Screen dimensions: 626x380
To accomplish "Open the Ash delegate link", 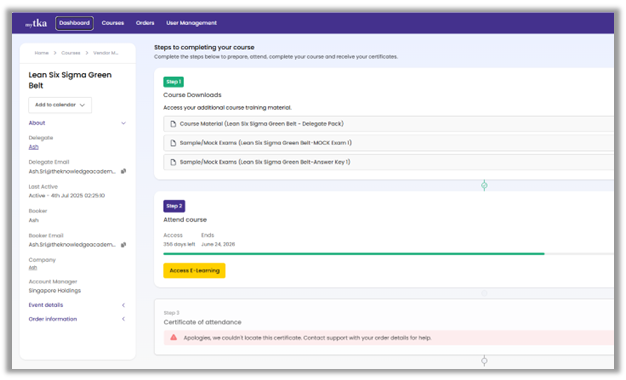I will (x=34, y=147).
